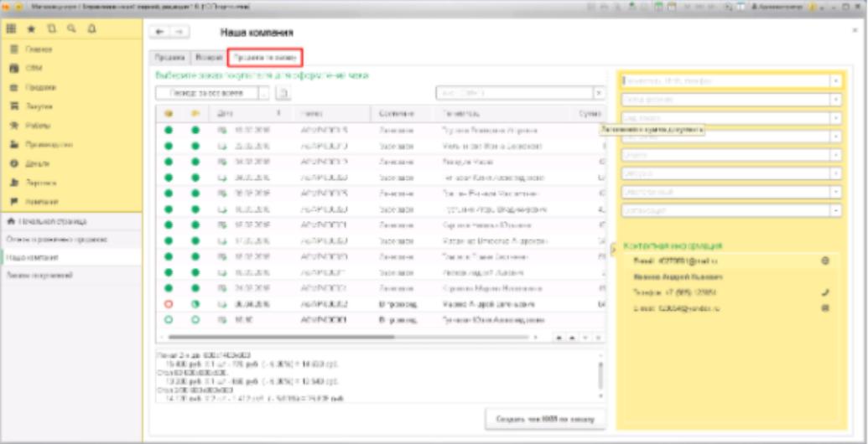Open the CRM section in sidebar
The width and height of the screenshot is (868, 444).
[x=34, y=68]
